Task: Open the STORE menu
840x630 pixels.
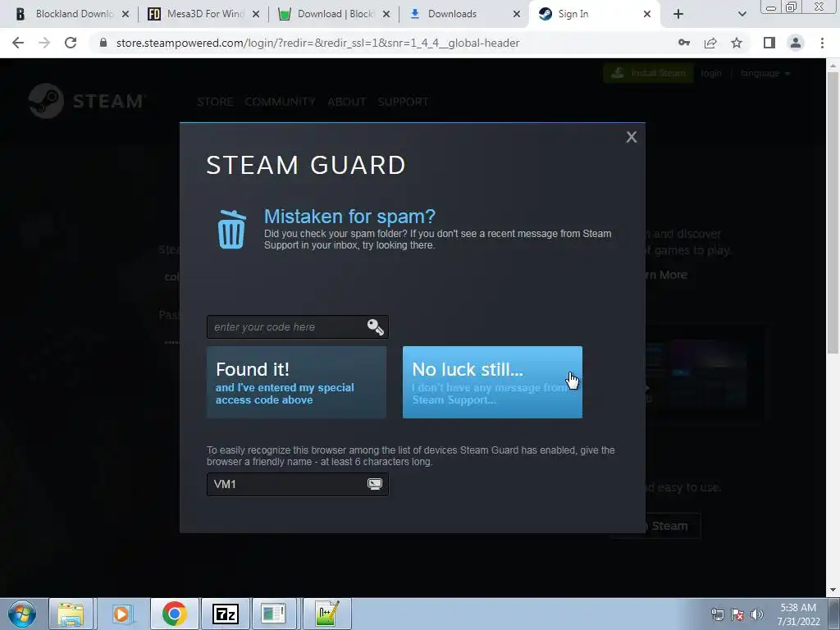Action: point(215,102)
